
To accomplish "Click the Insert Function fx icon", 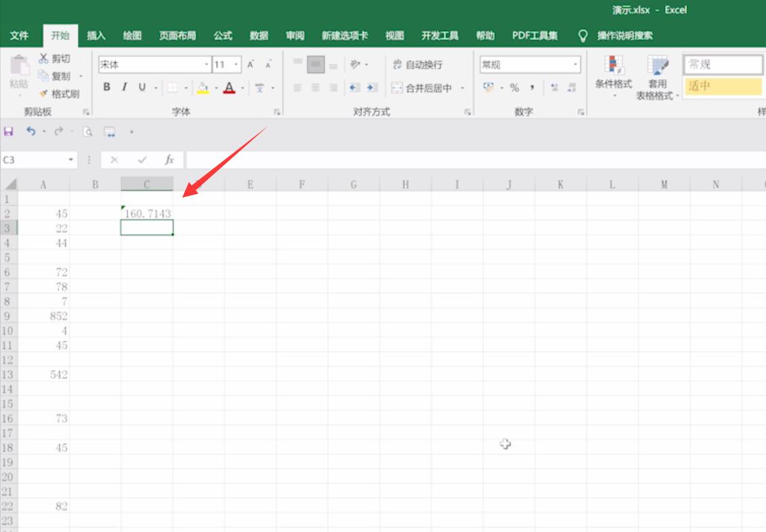I will tap(169, 160).
